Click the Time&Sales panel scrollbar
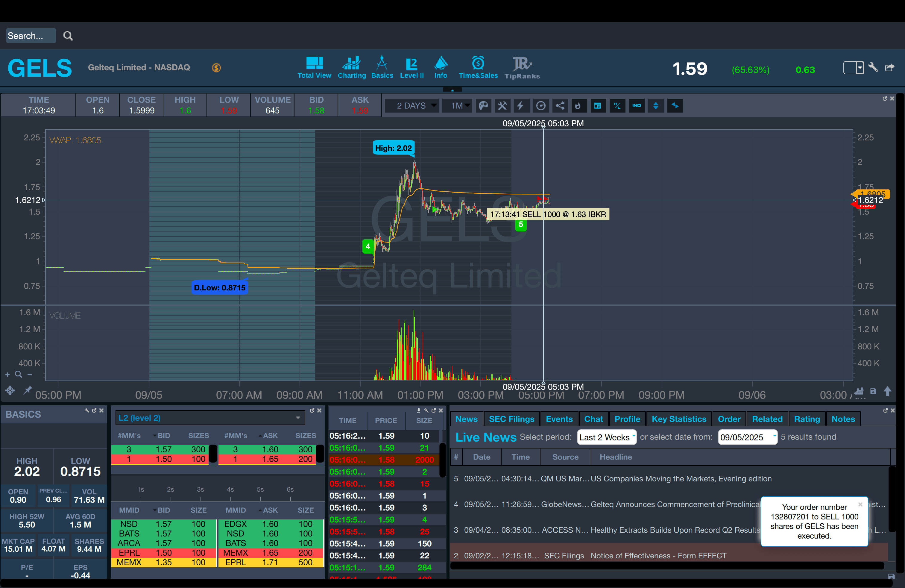Screen dimensions: 905x588 [442, 460]
